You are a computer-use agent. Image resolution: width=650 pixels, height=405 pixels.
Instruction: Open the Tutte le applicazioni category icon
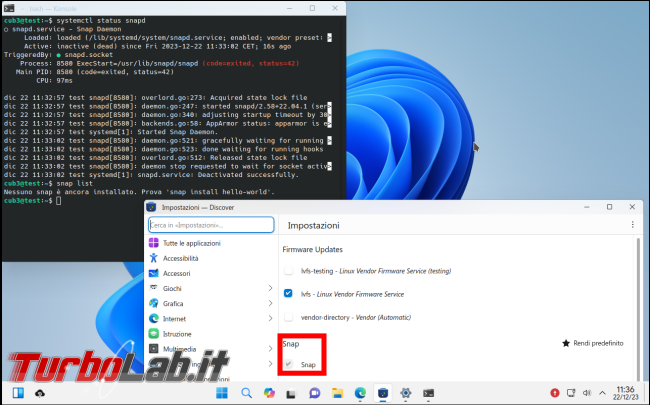click(x=153, y=243)
